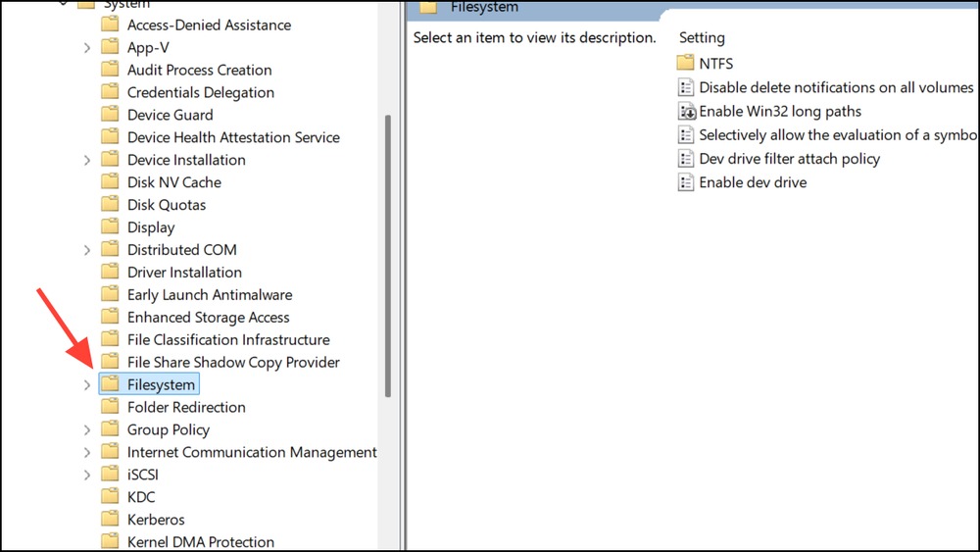The image size is (980, 552).
Task: Expand the Device Installation node chevron
Action: pos(87,160)
